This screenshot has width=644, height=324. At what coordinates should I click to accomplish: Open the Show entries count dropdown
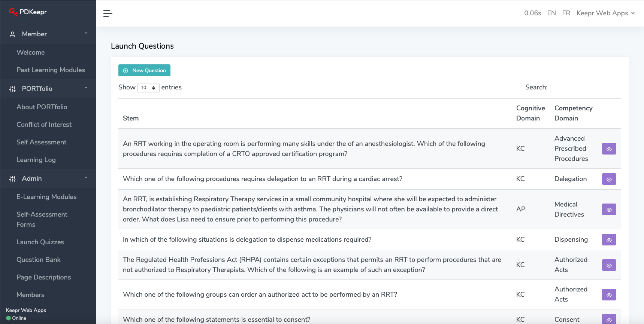click(x=148, y=88)
